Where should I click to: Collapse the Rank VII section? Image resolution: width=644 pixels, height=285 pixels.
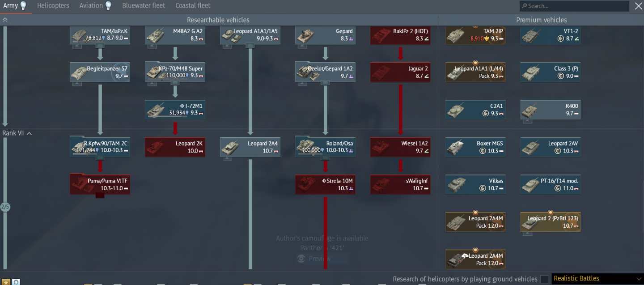pyautogui.click(x=17, y=133)
